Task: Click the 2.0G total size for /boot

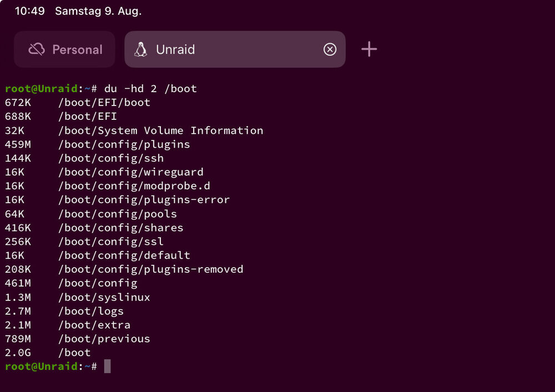Action: coord(18,353)
